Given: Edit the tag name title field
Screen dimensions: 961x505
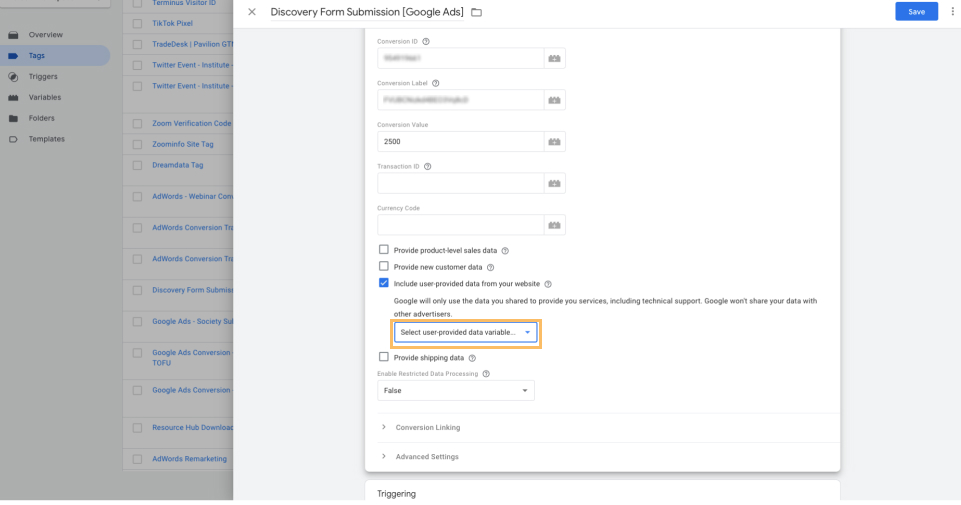Looking at the screenshot, I should click(x=367, y=12).
